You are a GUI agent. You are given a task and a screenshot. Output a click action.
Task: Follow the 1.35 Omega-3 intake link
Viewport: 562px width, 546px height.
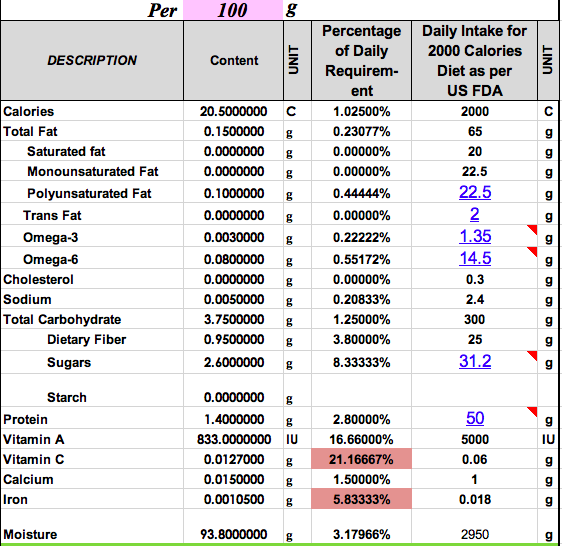point(475,236)
